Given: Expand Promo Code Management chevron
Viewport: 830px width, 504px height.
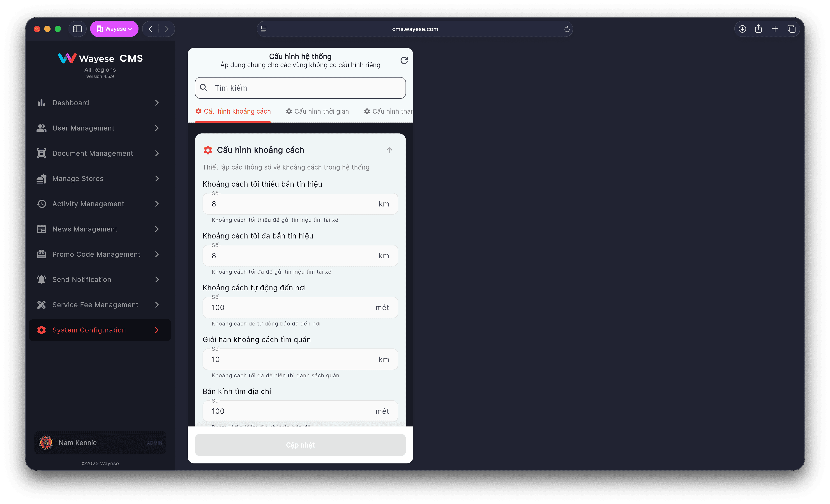Looking at the screenshot, I should 157,254.
